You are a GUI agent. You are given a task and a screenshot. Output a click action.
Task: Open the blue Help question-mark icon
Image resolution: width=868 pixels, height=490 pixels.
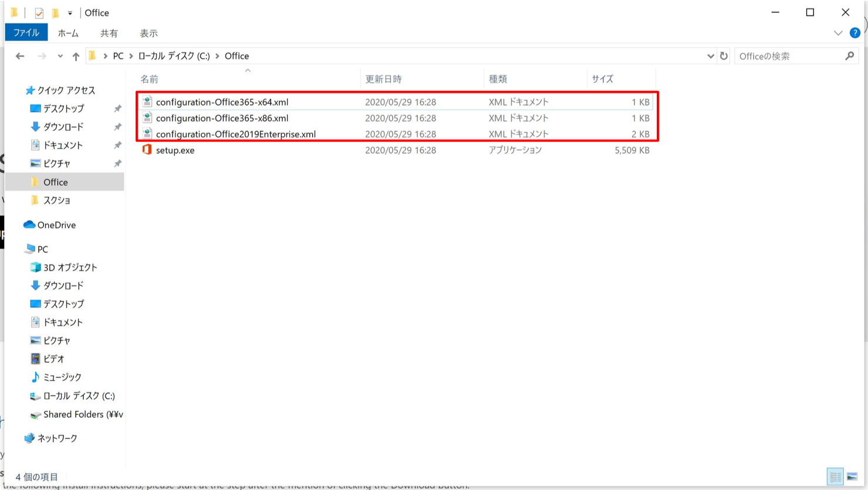(x=855, y=33)
